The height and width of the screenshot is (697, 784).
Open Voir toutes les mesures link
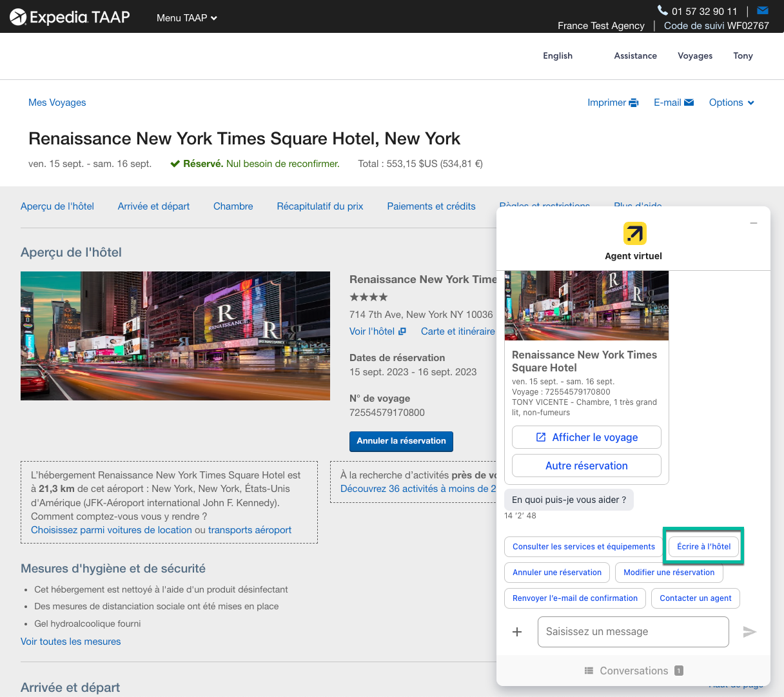[x=71, y=642]
